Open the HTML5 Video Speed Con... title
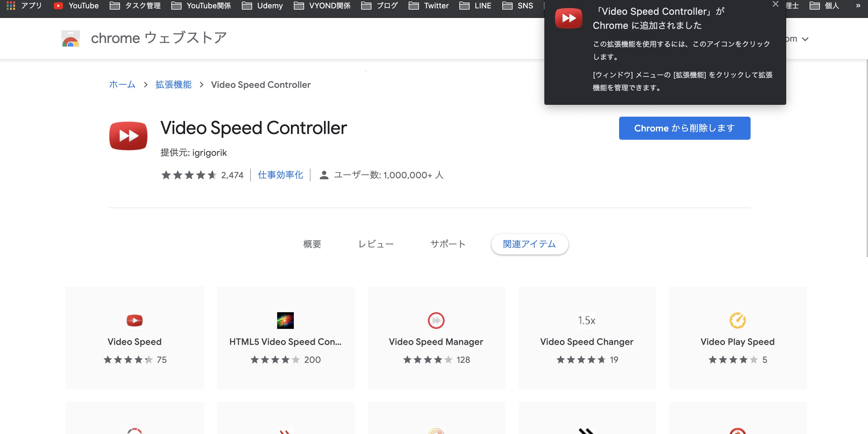Image resolution: width=868 pixels, height=434 pixels. pyautogui.click(x=285, y=342)
